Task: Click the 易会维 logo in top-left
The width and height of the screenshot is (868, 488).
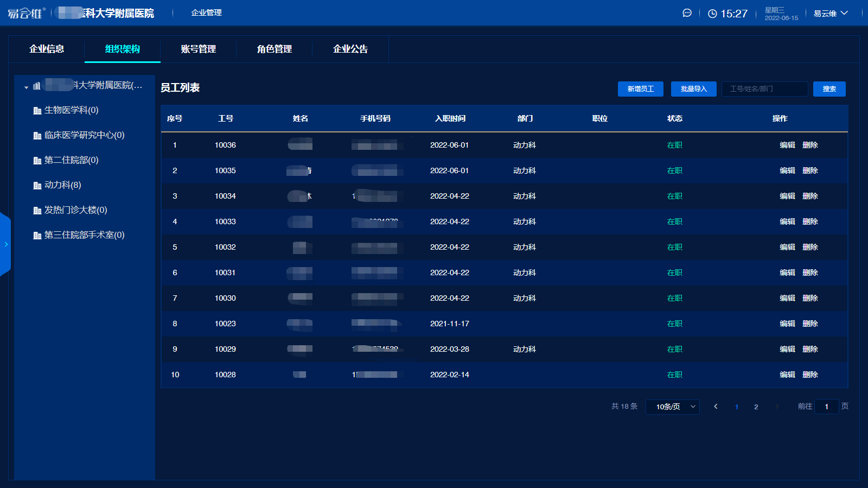Action: pyautogui.click(x=26, y=13)
